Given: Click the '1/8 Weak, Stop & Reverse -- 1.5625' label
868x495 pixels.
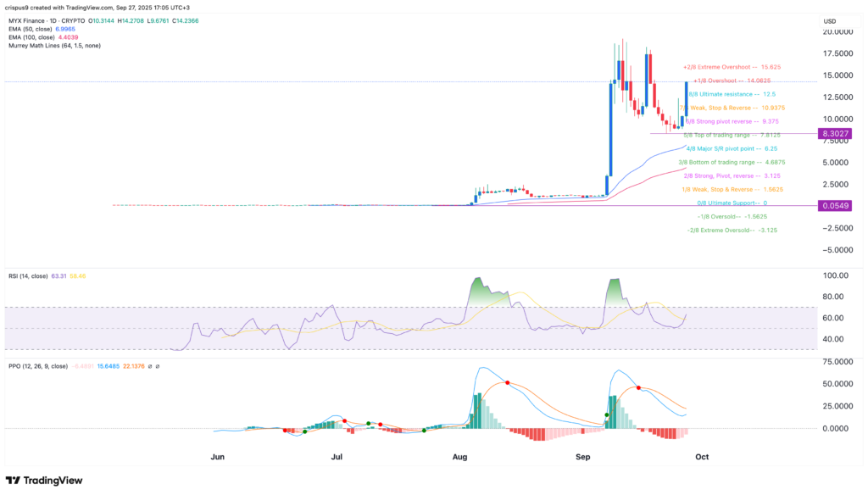Looking at the screenshot, I should (x=732, y=189).
